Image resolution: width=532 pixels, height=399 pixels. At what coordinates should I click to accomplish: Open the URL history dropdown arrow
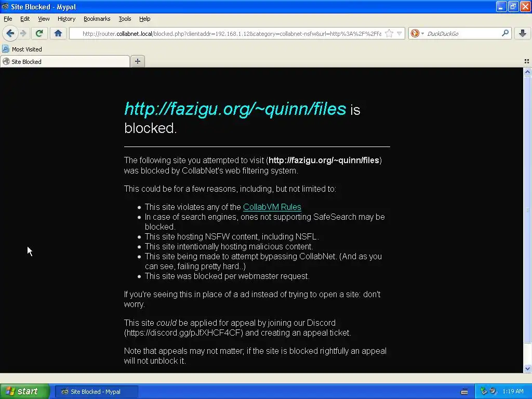pyautogui.click(x=400, y=33)
